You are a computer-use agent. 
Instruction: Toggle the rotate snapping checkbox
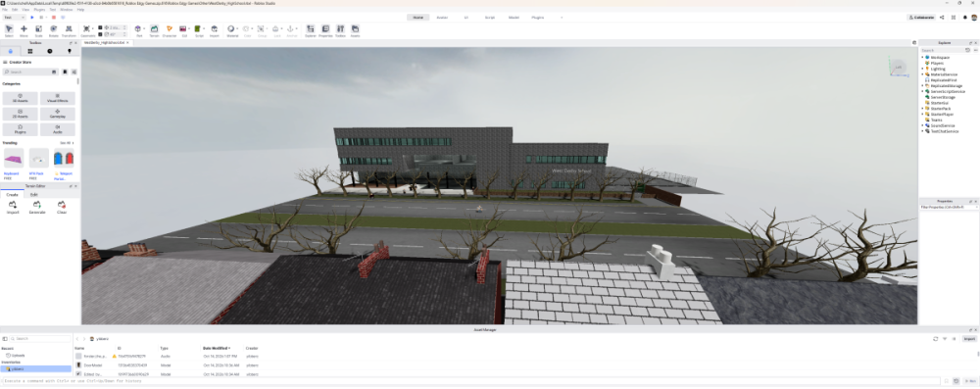pyautogui.click(x=101, y=34)
